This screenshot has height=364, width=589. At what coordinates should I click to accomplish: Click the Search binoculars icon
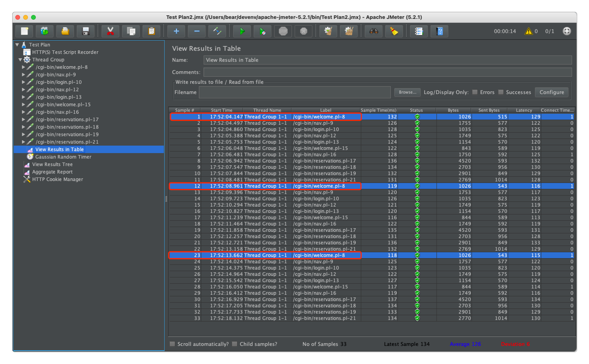click(x=373, y=31)
